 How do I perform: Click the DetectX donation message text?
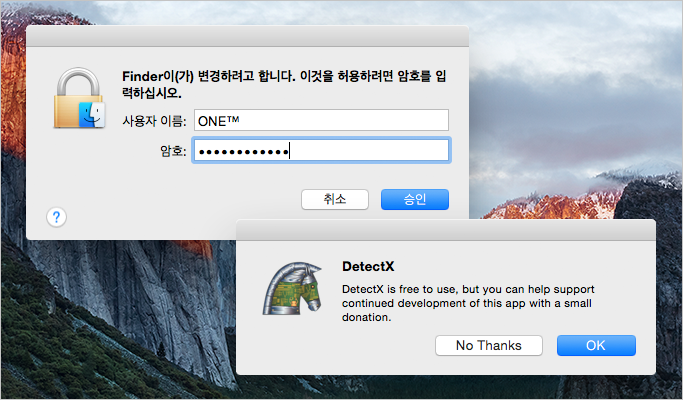(468, 303)
